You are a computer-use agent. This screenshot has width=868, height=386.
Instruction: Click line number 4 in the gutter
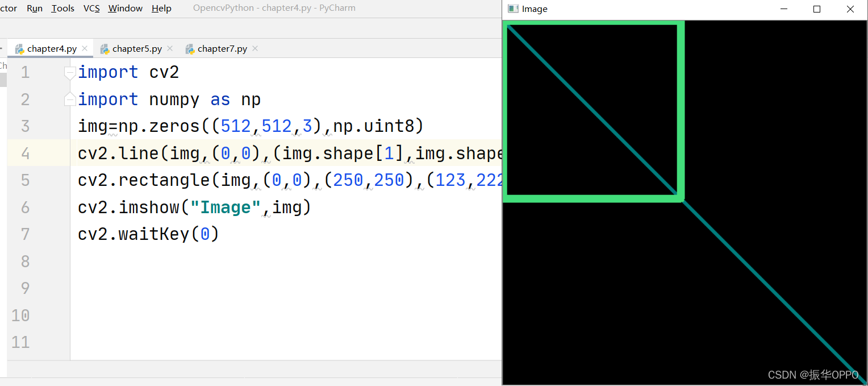tap(25, 153)
